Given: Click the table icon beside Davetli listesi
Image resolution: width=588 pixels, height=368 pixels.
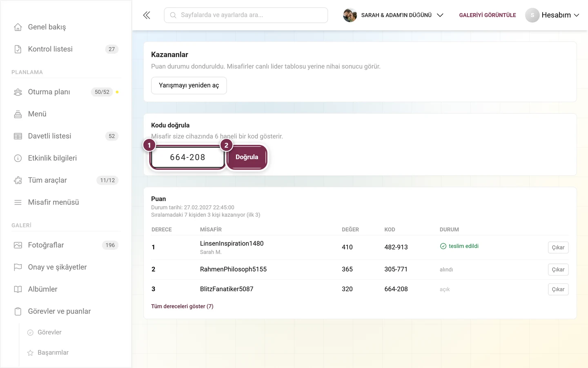Looking at the screenshot, I should 18,136.
